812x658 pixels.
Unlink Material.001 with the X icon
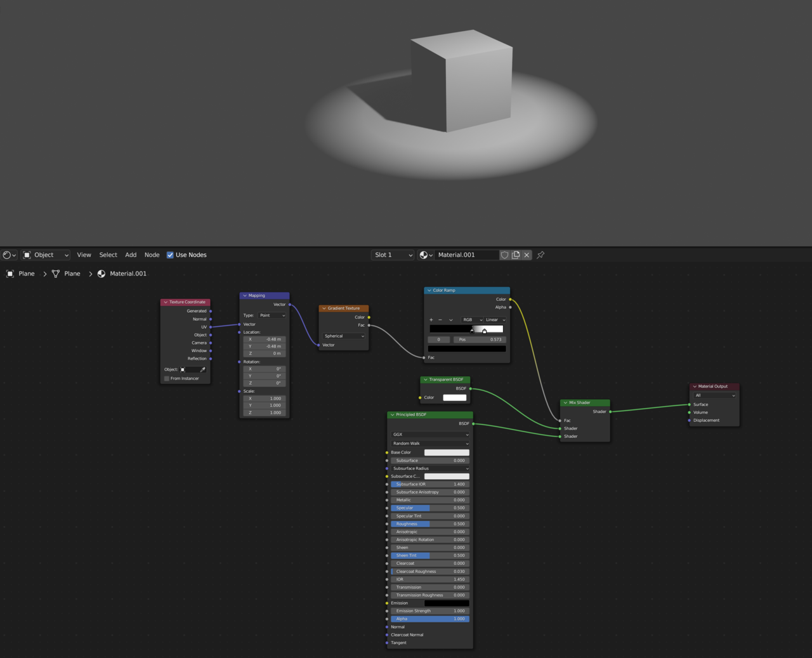(x=527, y=255)
